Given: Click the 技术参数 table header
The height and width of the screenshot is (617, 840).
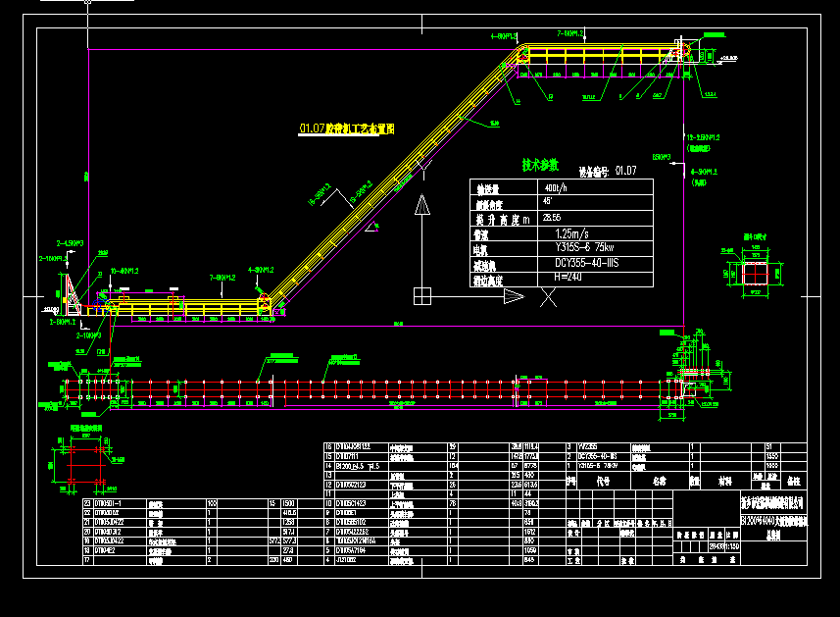Looking at the screenshot, I should tap(540, 164).
